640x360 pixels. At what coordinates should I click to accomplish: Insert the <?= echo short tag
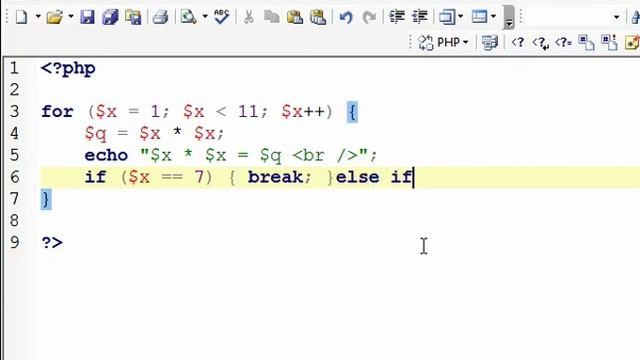tap(563, 42)
